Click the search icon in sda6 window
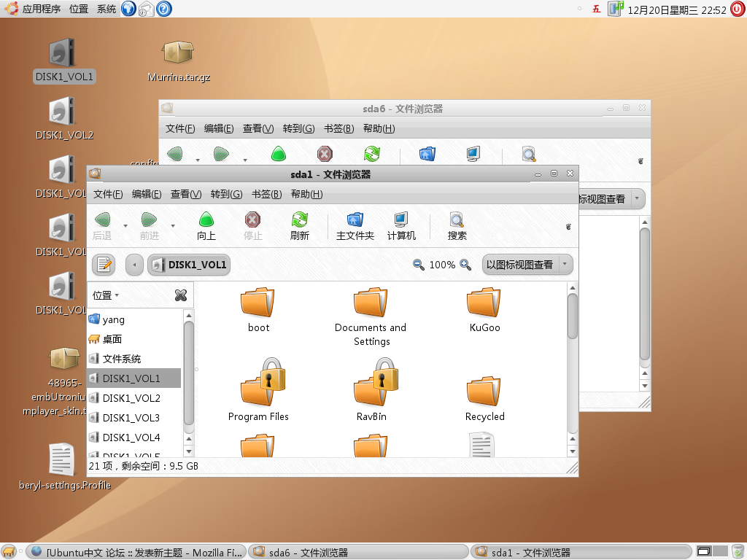 coord(529,154)
